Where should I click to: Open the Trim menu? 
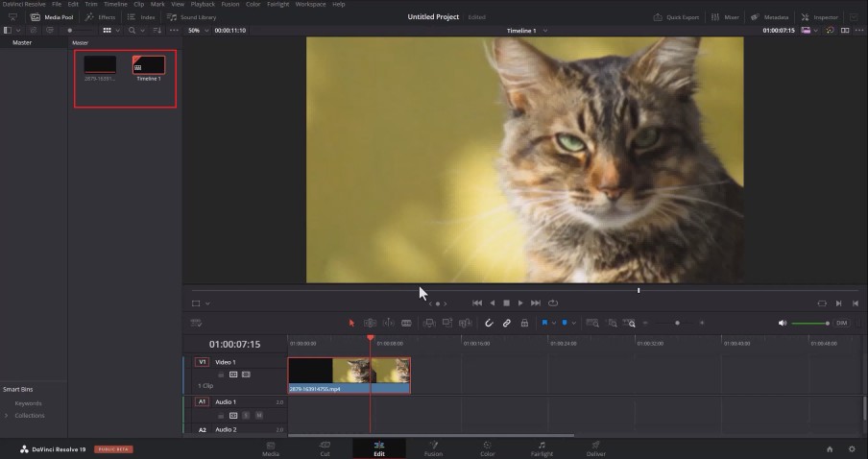(x=91, y=4)
